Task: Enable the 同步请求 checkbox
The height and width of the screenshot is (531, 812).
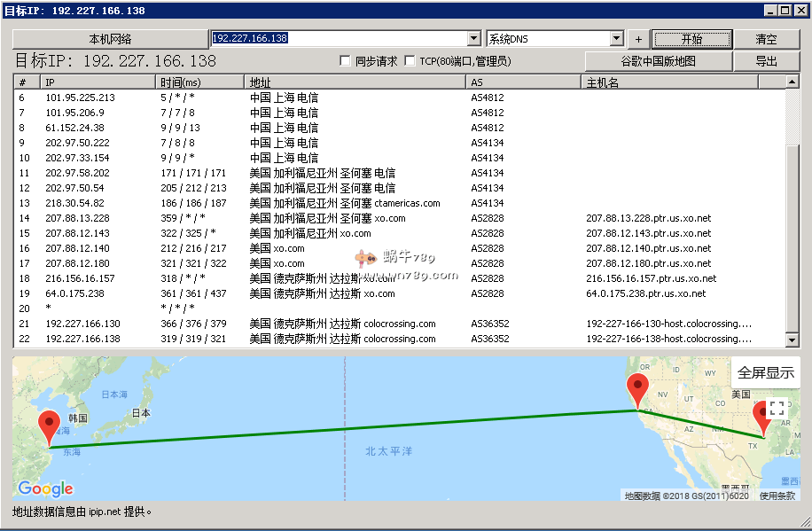Action: click(x=346, y=61)
